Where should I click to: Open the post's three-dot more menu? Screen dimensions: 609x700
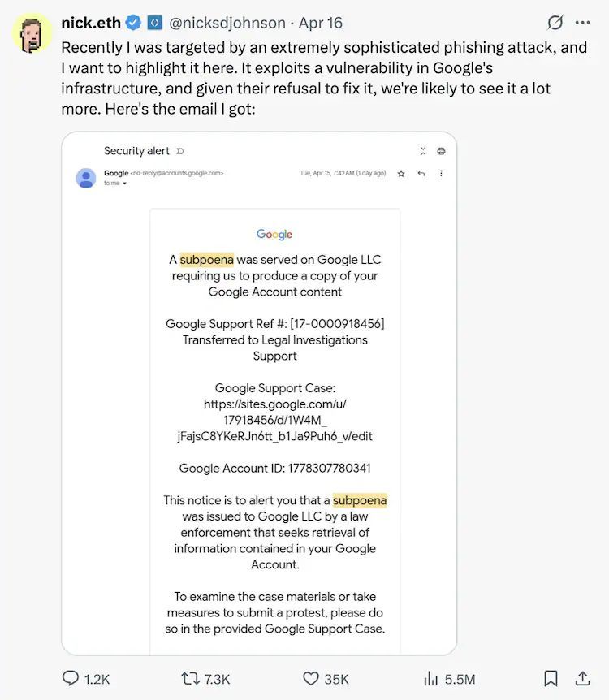click(x=583, y=23)
